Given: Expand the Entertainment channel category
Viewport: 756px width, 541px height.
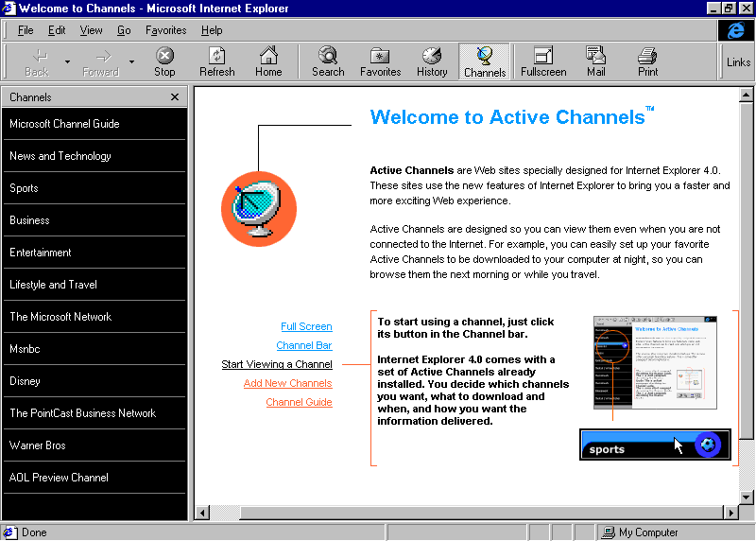Looking at the screenshot, I should point(94,253).
